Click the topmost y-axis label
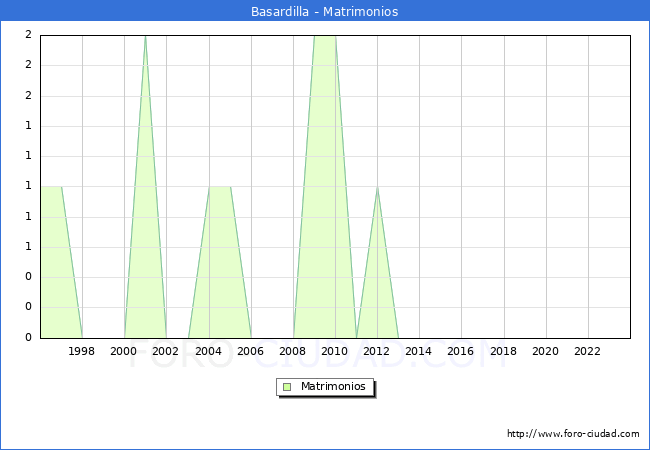 [28, 35]
